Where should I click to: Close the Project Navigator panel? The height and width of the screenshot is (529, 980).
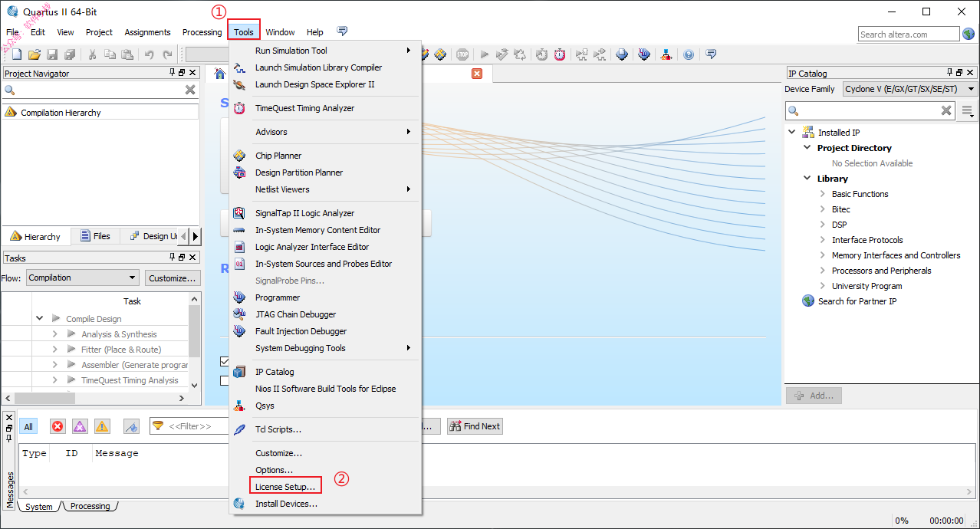click(x=193, y=73)
